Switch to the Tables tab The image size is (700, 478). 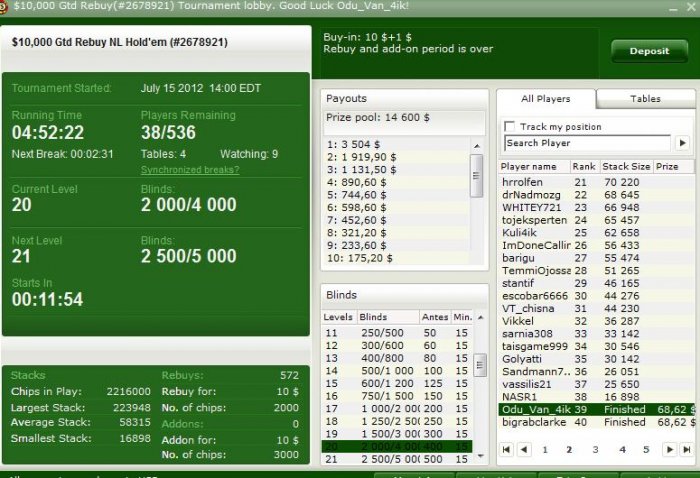click(646, 99)
